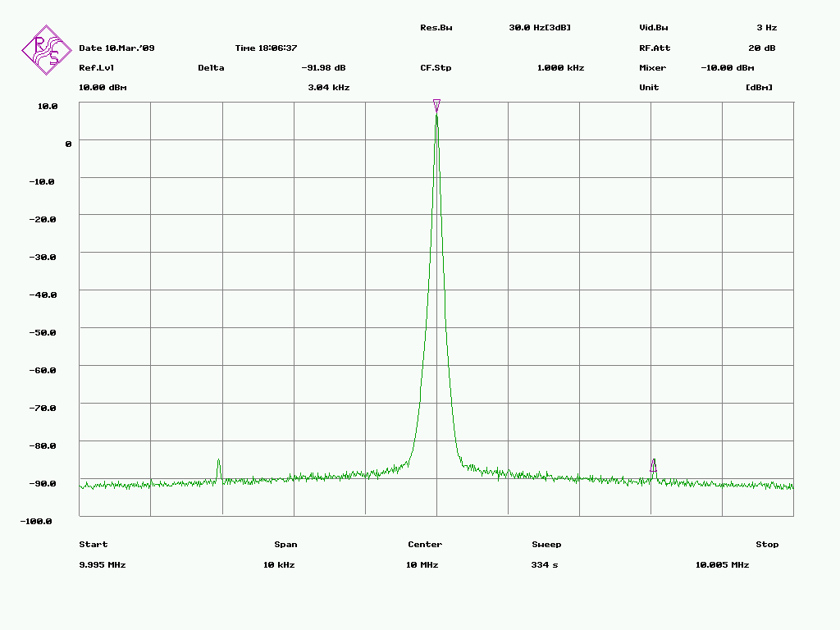The height and width of the screenshot is (630, 840).
Task: Click the [dBm] unit value
Action: 759,88
